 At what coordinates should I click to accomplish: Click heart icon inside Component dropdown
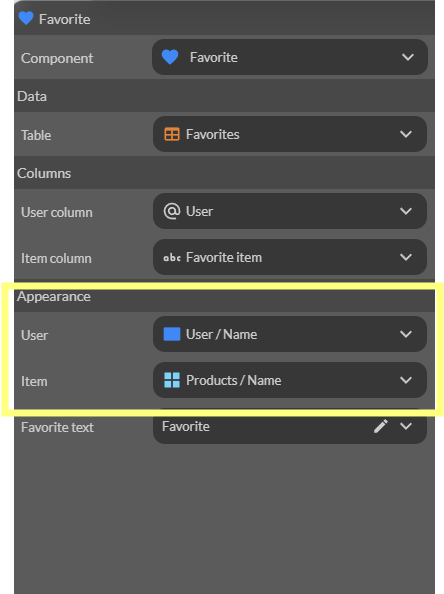tap(170, 57)
